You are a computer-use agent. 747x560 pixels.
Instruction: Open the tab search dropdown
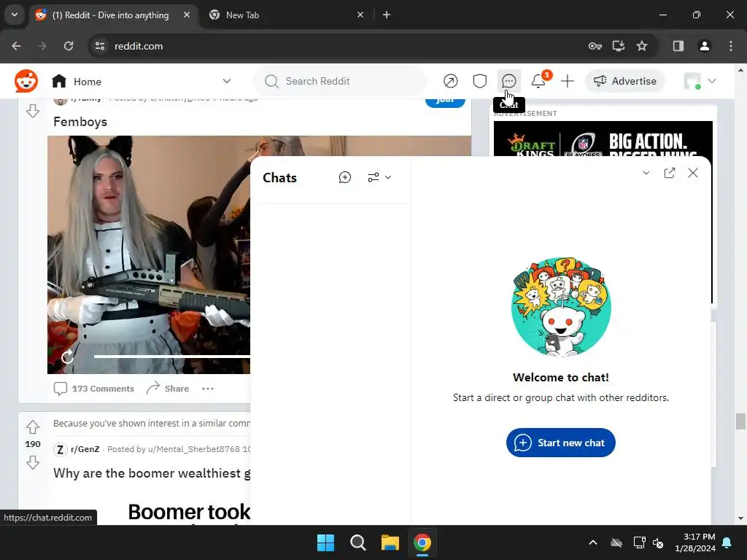click(15, 15)
